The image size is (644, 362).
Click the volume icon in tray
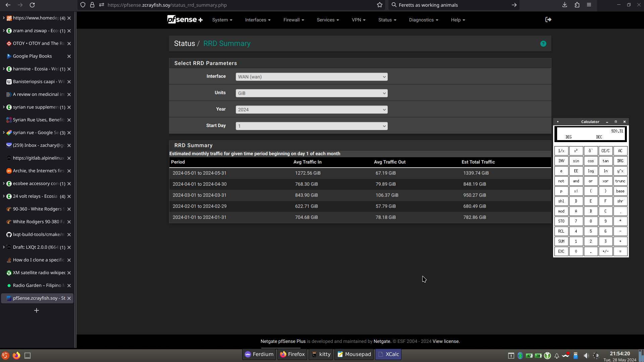tap(586, 356)
